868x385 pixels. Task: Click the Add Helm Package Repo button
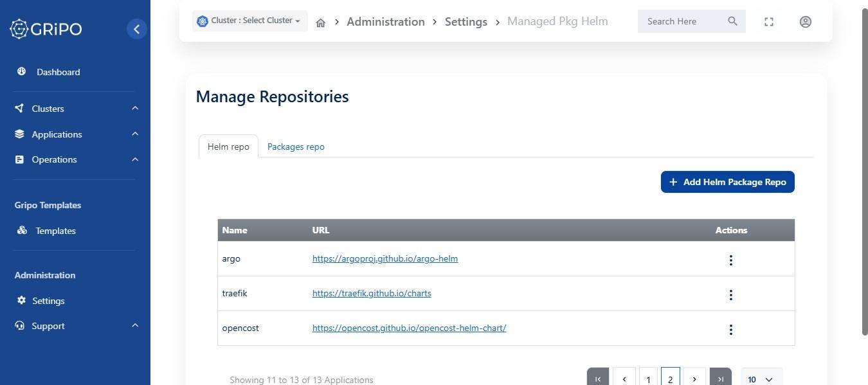[727, 182]
